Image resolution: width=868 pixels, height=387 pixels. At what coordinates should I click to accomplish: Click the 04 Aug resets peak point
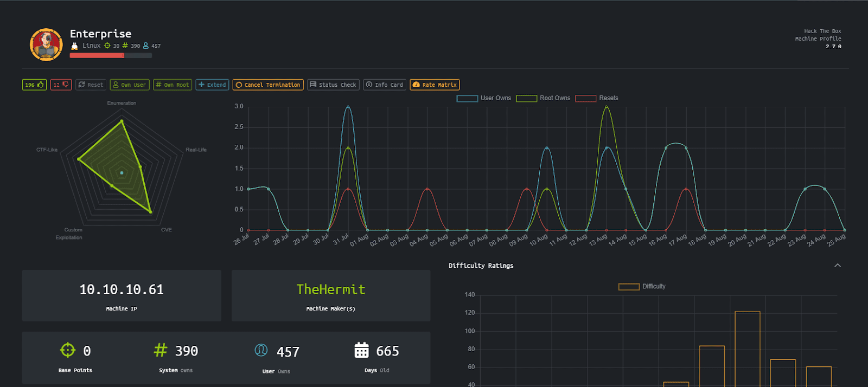(x=427, y=189)
